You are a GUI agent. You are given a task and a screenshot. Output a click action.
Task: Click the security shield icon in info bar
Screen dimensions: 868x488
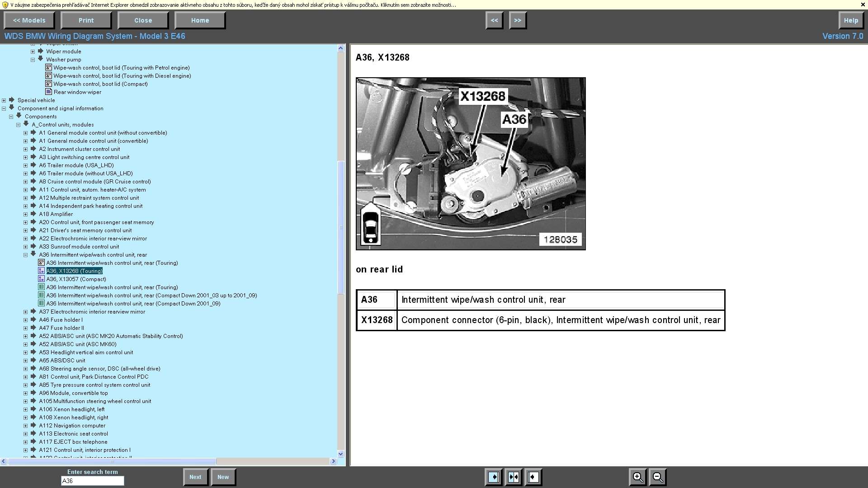pyautogui.click(x=5, y=5)
